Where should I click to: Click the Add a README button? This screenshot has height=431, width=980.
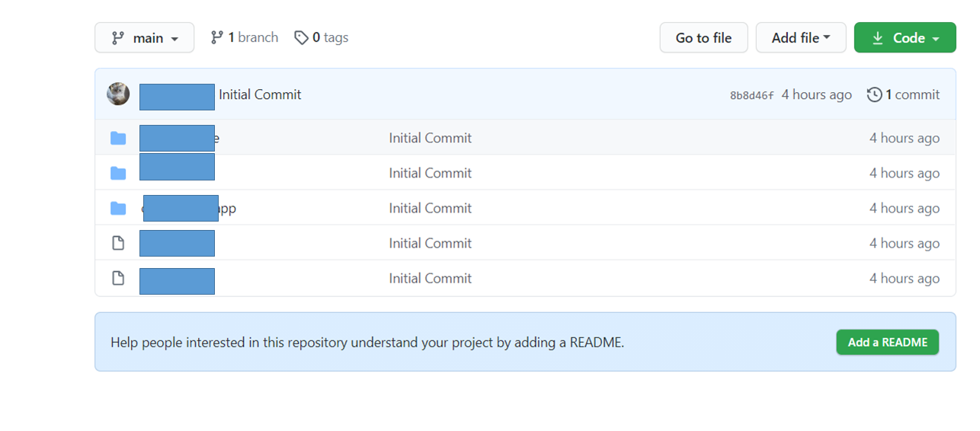coord(888,342)
